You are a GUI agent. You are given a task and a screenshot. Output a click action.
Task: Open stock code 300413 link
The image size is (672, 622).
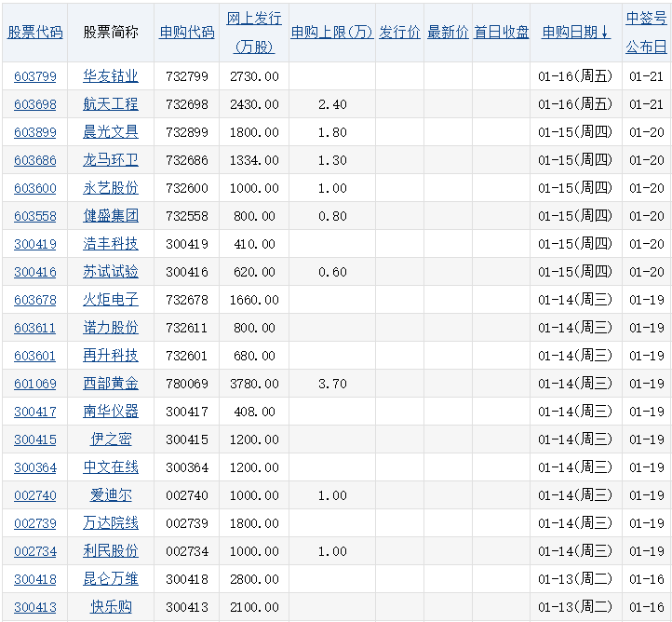point(35,607)
